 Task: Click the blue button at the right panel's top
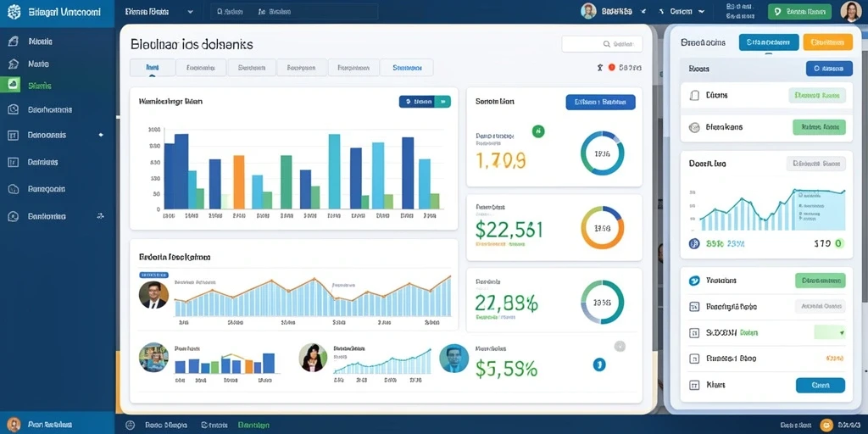pos(769,42)
